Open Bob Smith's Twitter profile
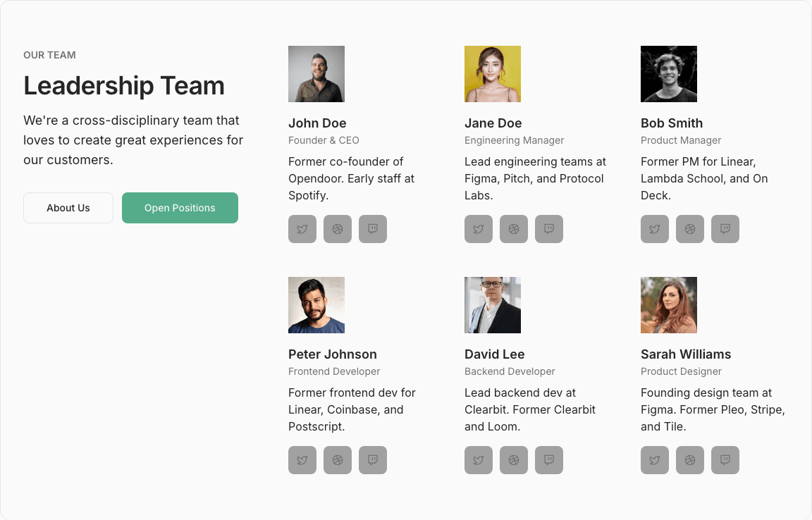812x520 pixels. point(654,228)
